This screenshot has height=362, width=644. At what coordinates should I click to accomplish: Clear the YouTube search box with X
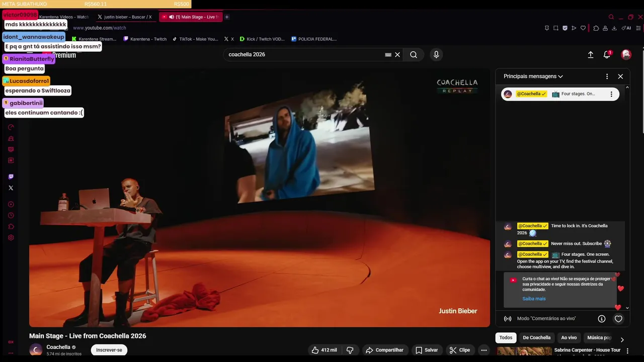coord(397,54)
